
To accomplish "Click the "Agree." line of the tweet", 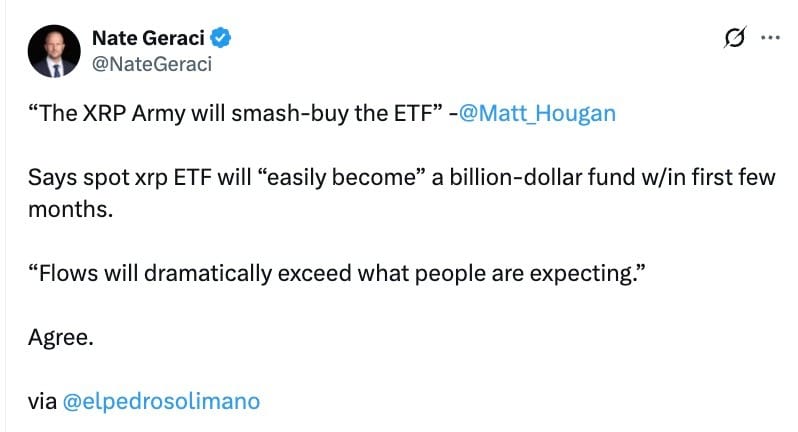I will (x=60, y=337).
